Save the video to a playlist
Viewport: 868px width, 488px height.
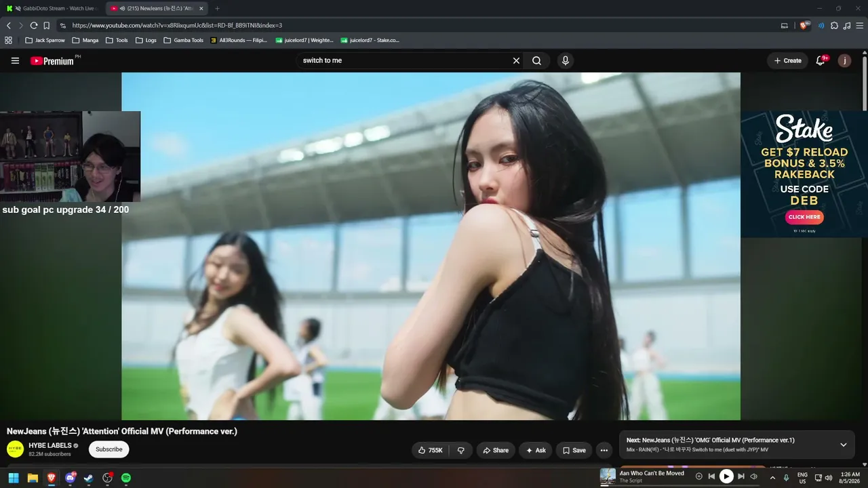coord(574,450)
